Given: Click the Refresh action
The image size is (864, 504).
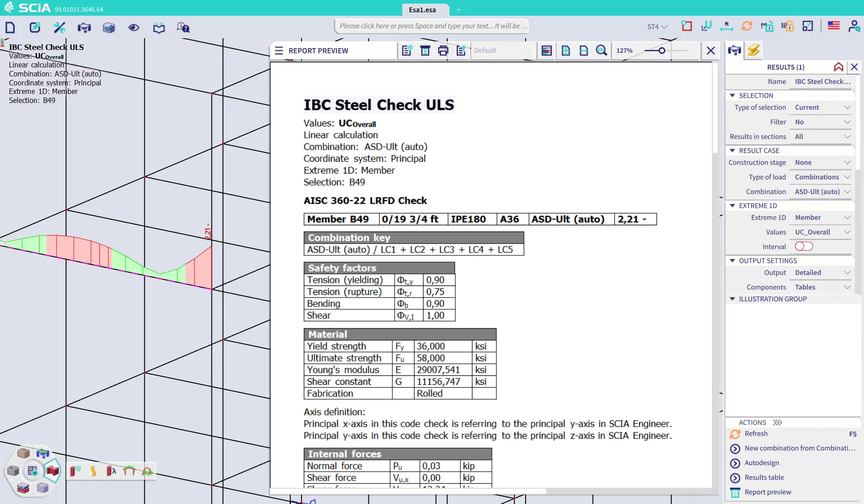Looking at the screenshot, I should point(756,433).
